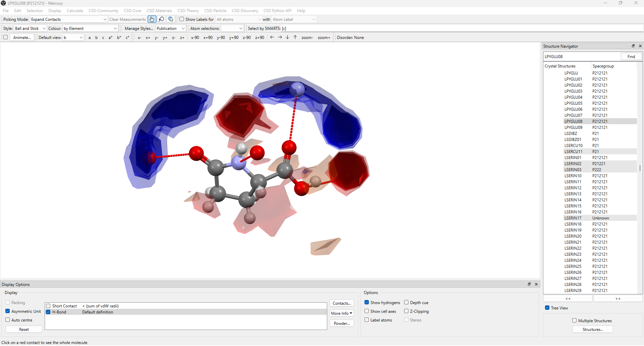Rotate about x with x+ button
The height and width of the screenshot is (346, 644).
148,38
